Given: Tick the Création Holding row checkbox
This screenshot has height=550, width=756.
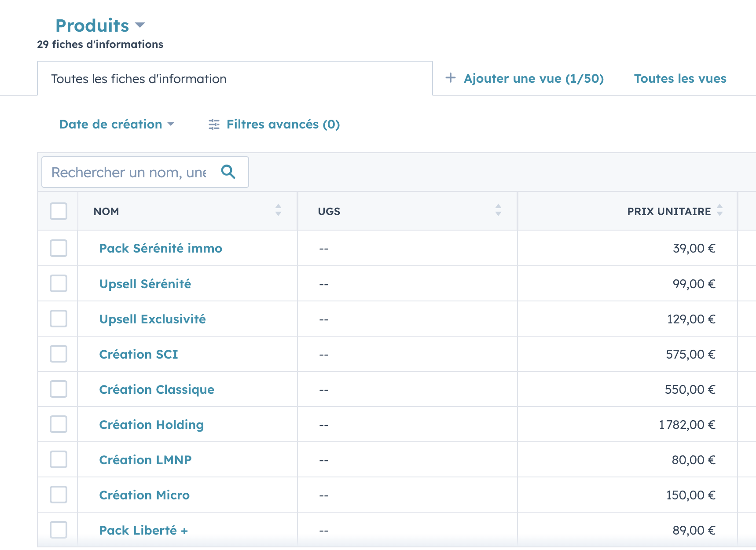Looking at the screenshot, I should coord(58,424).
